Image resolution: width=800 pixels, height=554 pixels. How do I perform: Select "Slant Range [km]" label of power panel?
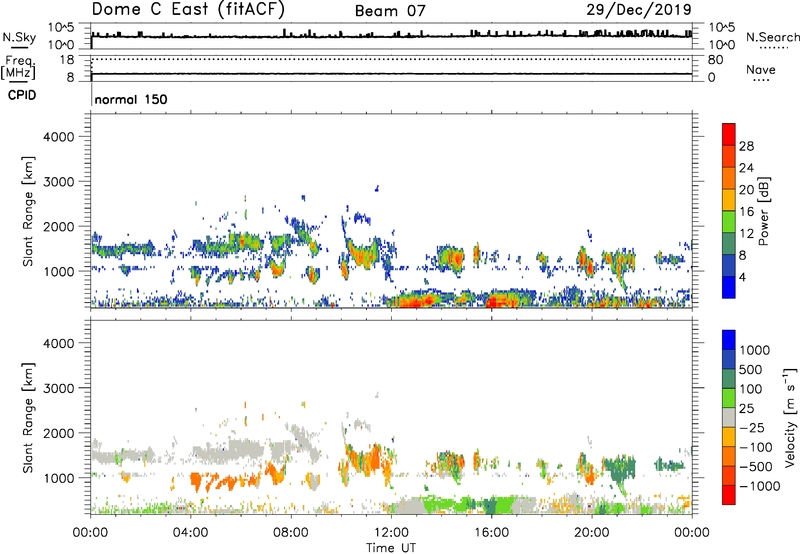(28, 211)
